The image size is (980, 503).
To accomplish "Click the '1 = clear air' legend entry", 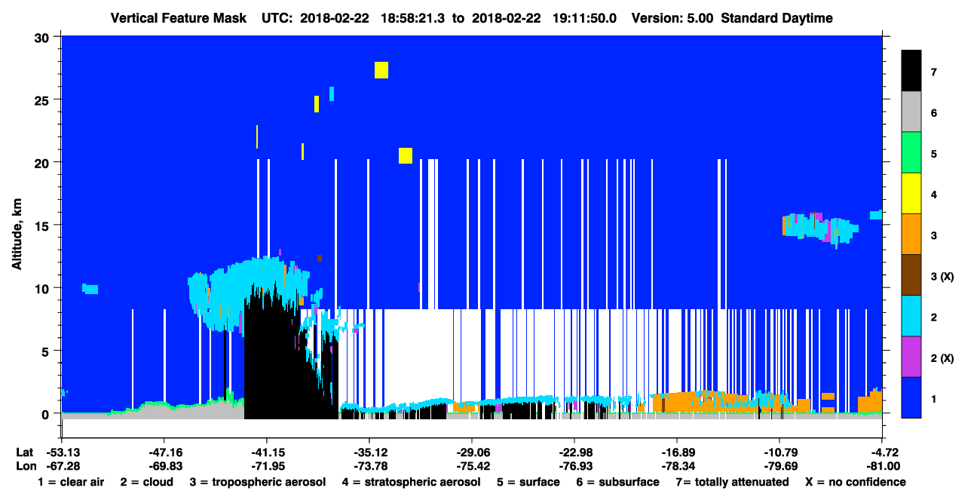I will click(71, 482).
